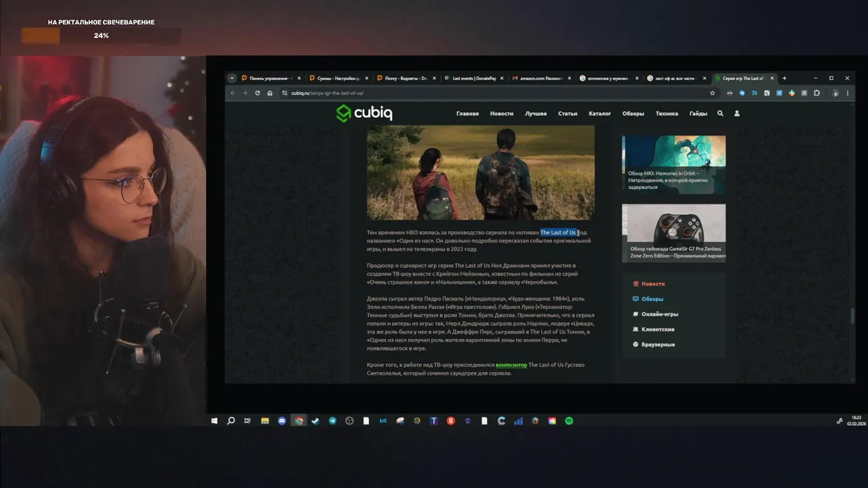Open Техника in site navigation
Image resolution: width=868 pixels, height=488 pixels.
(667, 114)
